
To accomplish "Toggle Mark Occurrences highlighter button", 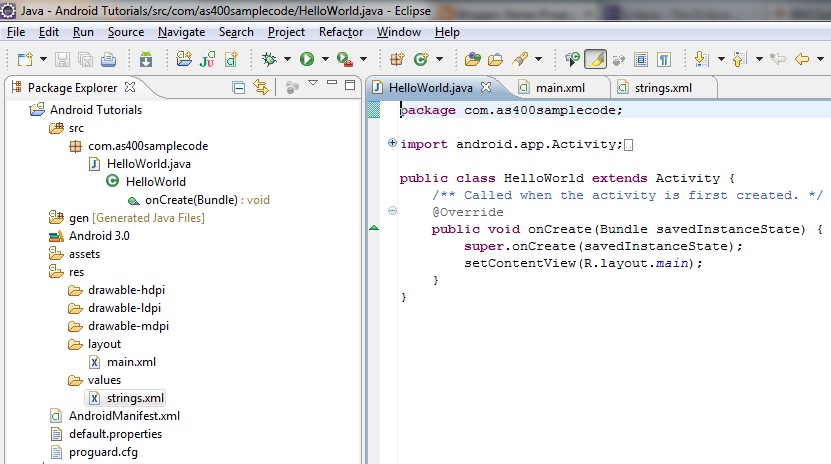I will pyautogui.click(x=595, y=59).
